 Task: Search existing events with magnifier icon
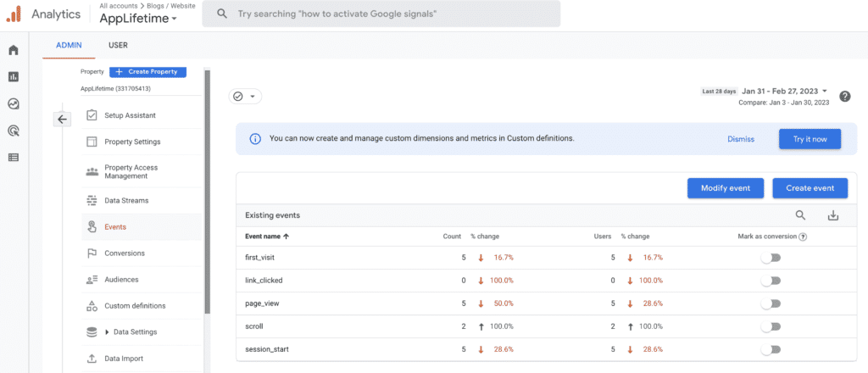click(801, 215)
